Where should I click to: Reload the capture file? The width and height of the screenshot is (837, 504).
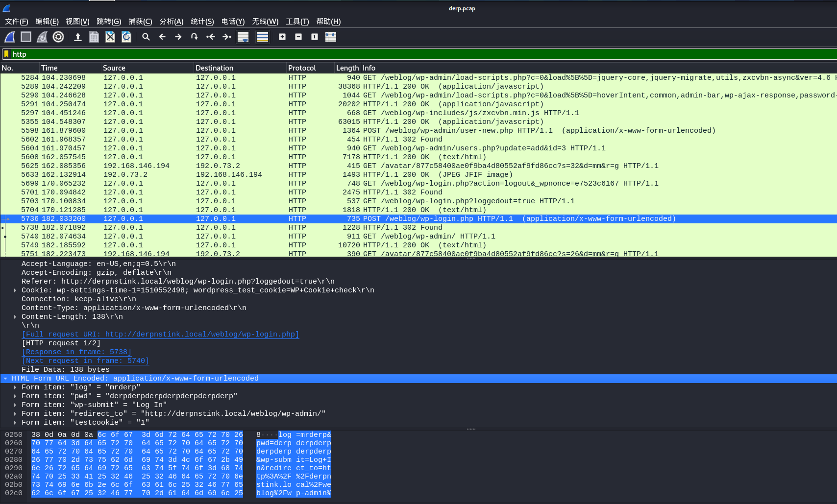(x=126, y=37)
